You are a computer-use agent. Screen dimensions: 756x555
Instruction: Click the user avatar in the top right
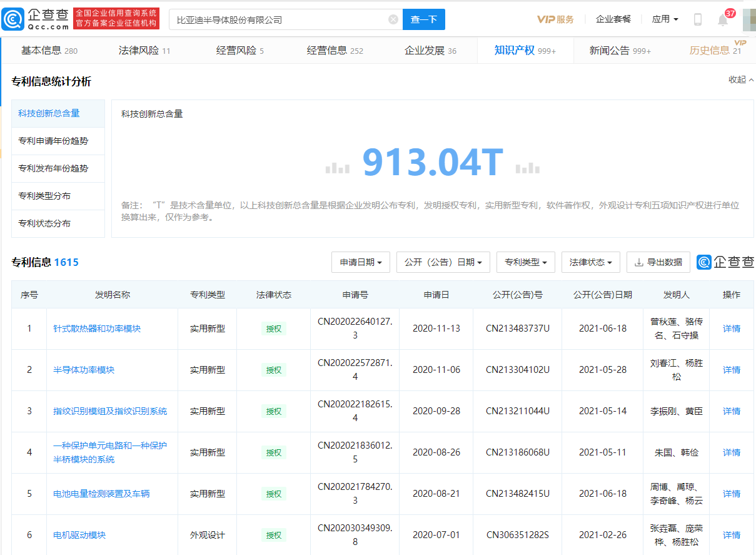click(x=749, y=19)
